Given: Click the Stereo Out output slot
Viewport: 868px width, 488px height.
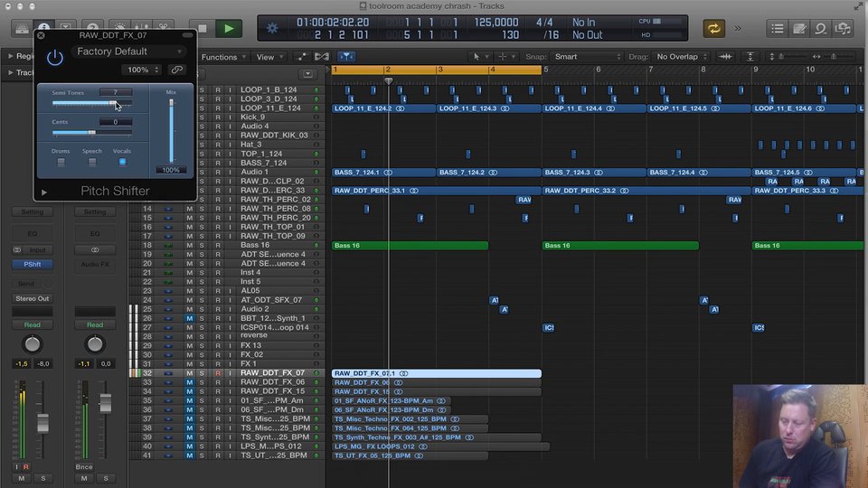Looking at the screenshot, I should (33, 299).
